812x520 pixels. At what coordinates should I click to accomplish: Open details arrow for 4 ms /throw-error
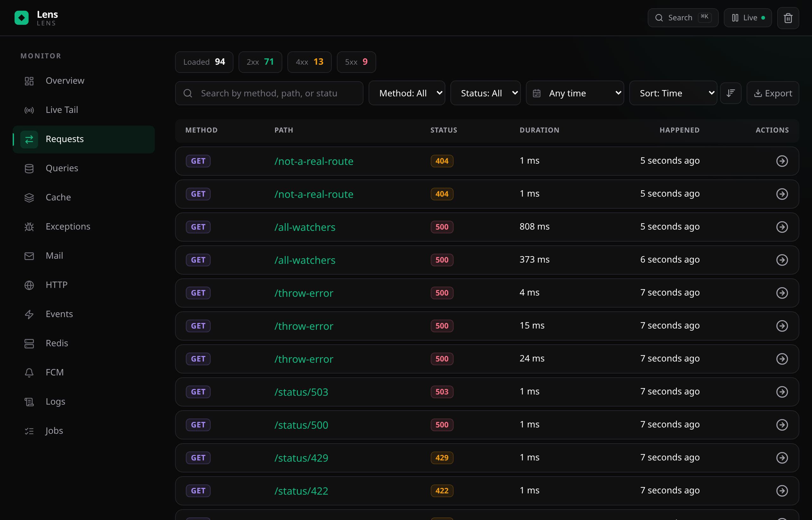(782, 293)
